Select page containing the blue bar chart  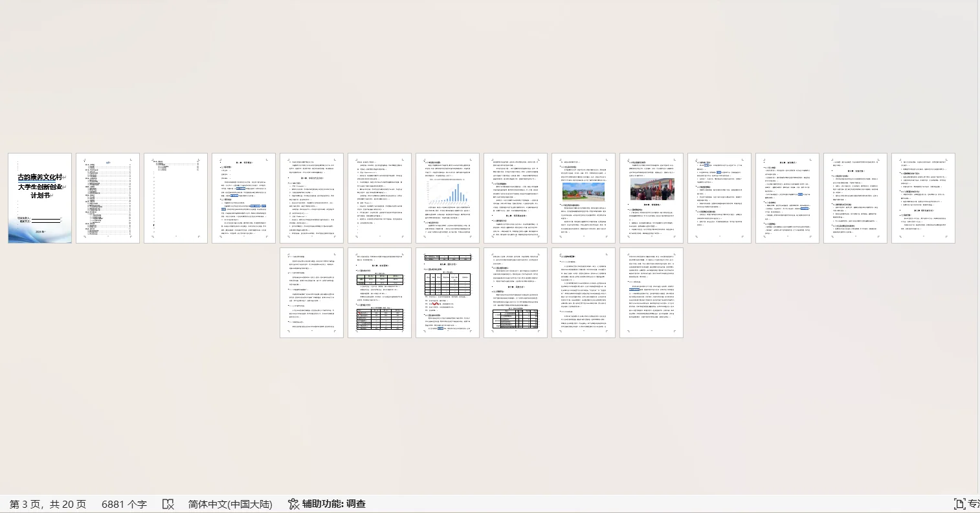tap(448, 198)
